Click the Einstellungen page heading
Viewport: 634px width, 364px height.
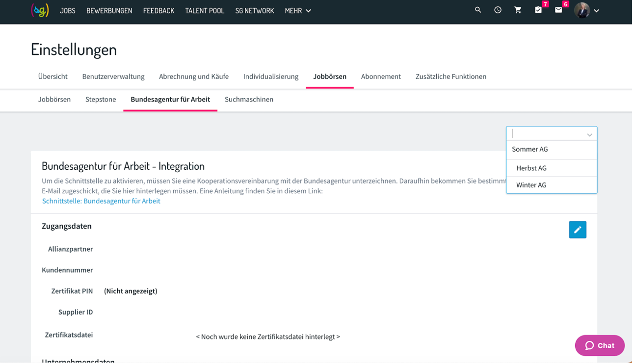[74, 50]
